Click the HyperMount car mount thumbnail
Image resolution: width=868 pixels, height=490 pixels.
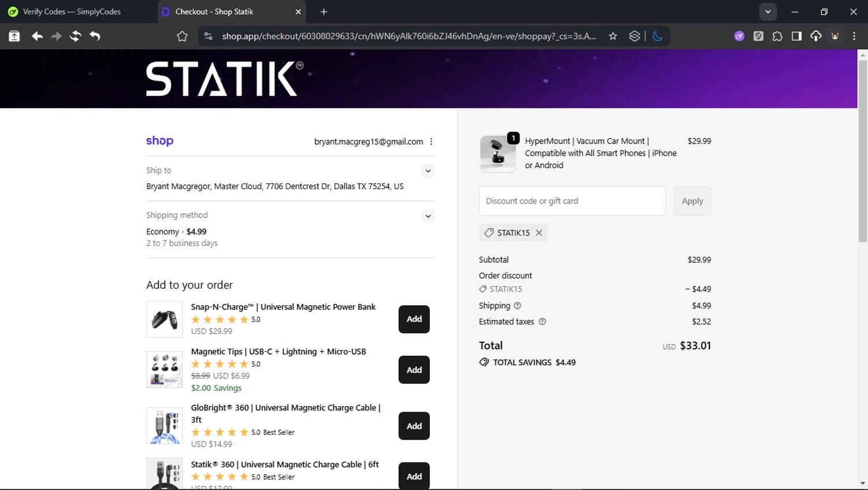tap(498, 153)
